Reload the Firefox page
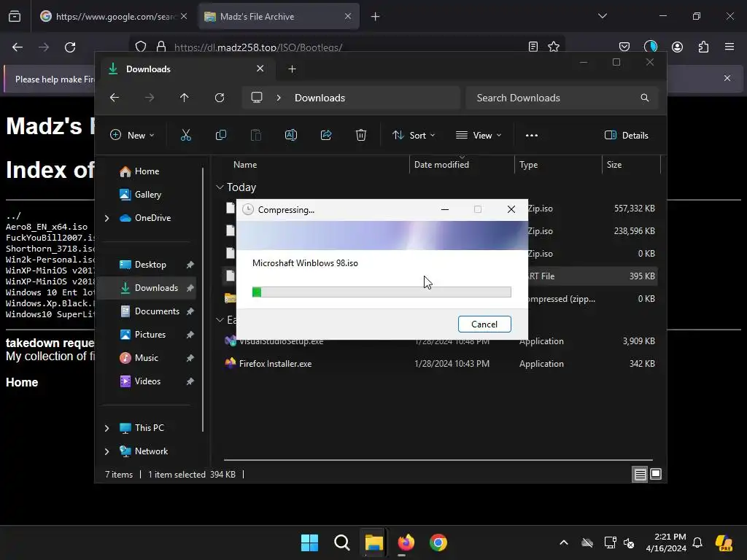Image resolution: width=747 pixels, height=560 pixels. 70,47
